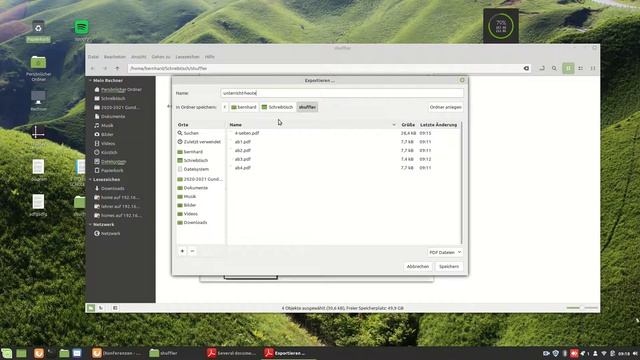
Task: Select 2020-2021 Gund... in export dialog places
Action: [x=200, y=179]
